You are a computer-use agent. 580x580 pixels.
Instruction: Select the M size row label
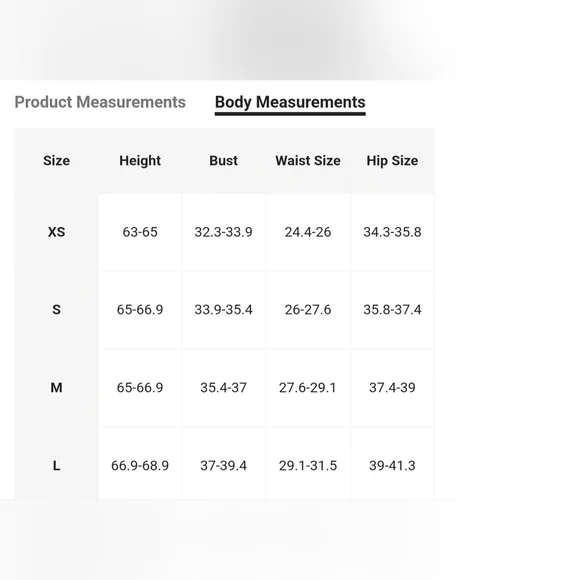click(56, 388)
